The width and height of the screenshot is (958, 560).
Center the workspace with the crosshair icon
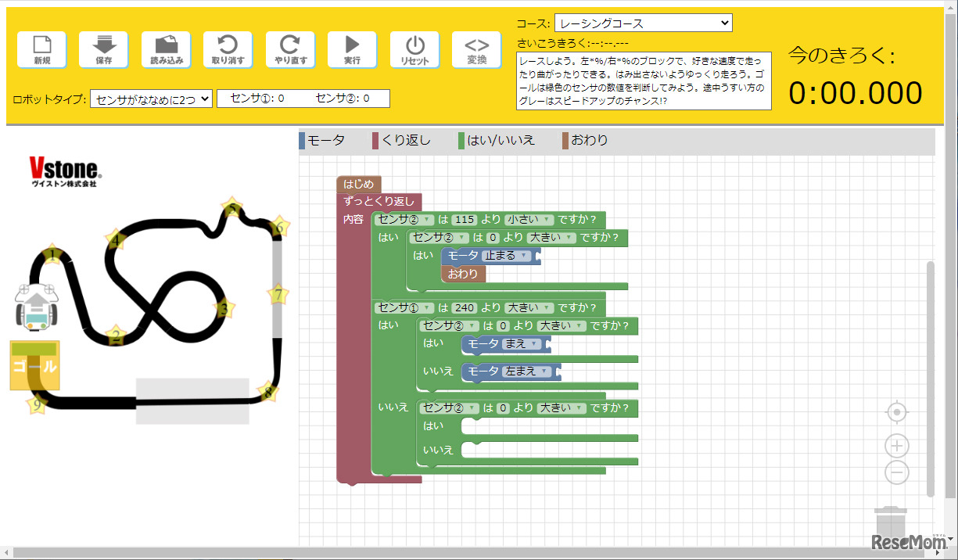point(897,412)
